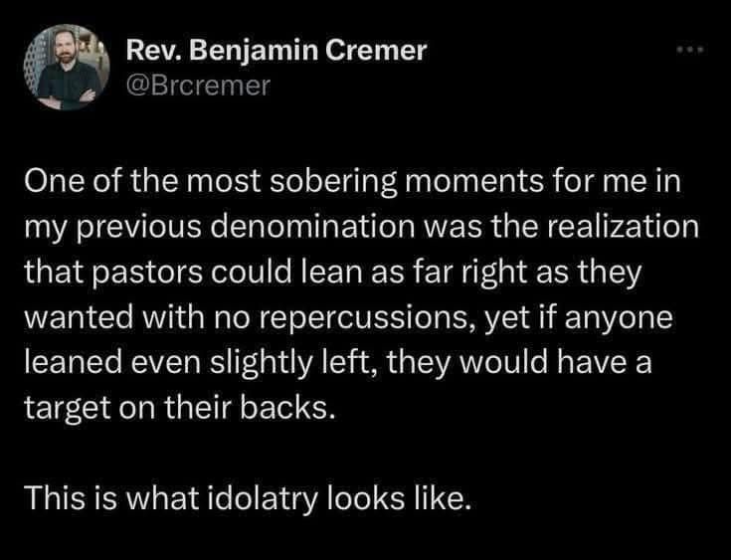Click the line "This is what idolatry looks like."

tap(246, 494)
